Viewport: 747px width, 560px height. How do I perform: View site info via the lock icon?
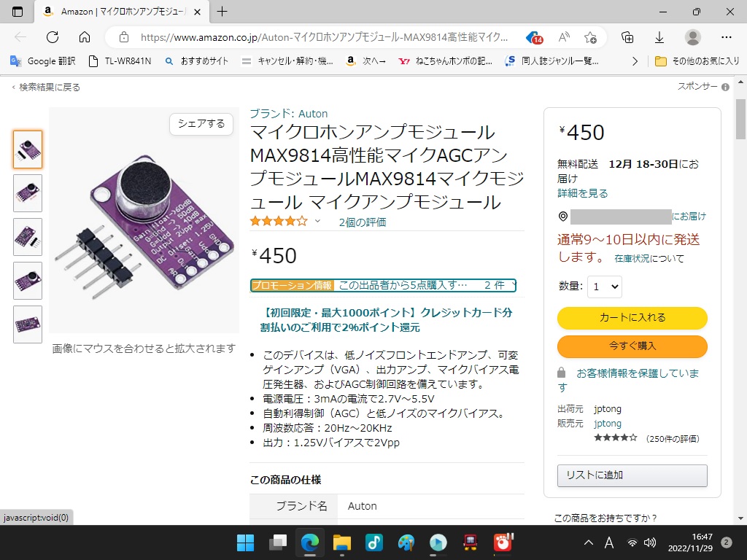[124, 37]
